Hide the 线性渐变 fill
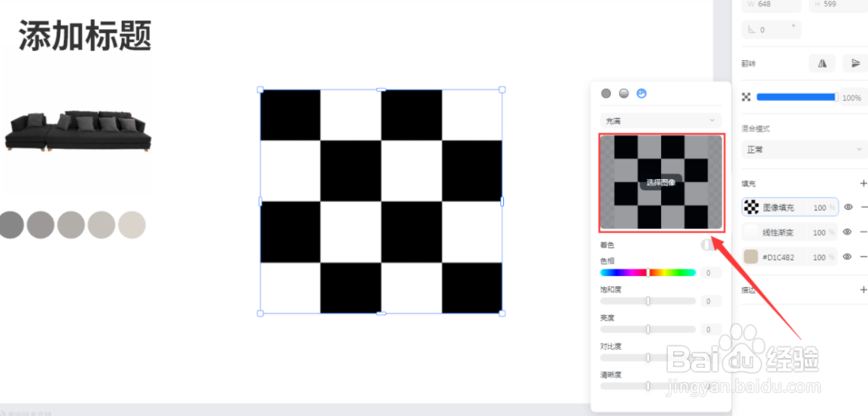868x416 pixels. (848, 232)
